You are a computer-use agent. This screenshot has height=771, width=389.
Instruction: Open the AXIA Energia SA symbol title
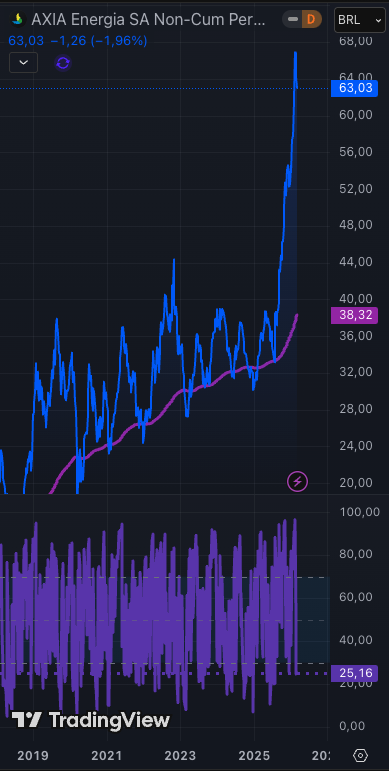(149, 20)
